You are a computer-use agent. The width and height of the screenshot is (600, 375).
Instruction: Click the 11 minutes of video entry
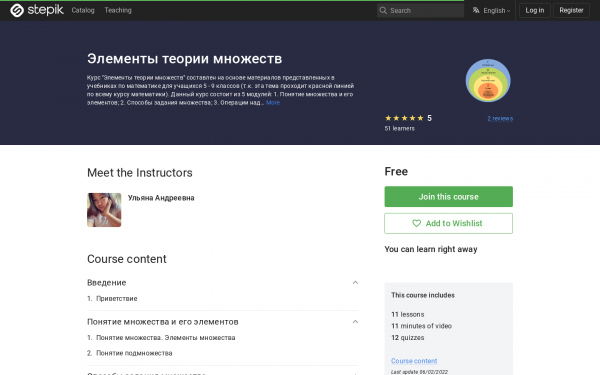(x=421, y=326)
